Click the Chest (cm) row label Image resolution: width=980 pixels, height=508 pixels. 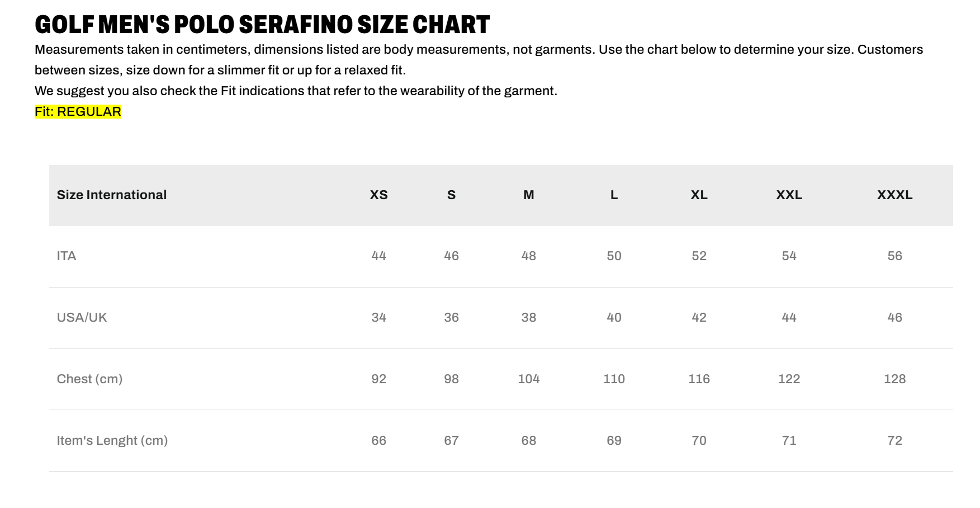89,379
